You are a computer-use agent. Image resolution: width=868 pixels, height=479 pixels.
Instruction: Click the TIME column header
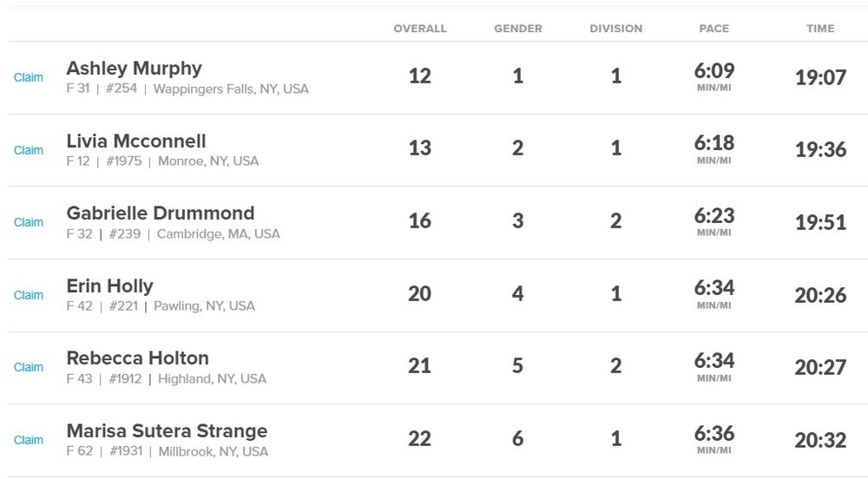820,29
